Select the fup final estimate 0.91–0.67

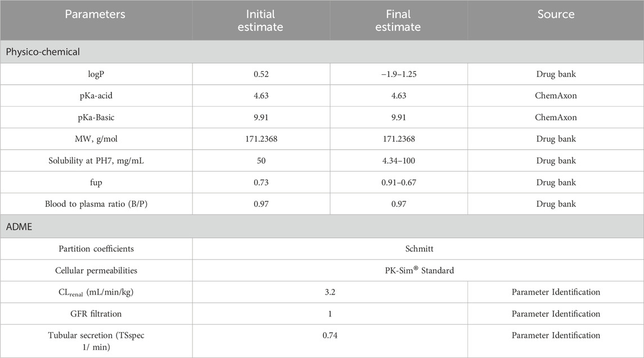399,183
